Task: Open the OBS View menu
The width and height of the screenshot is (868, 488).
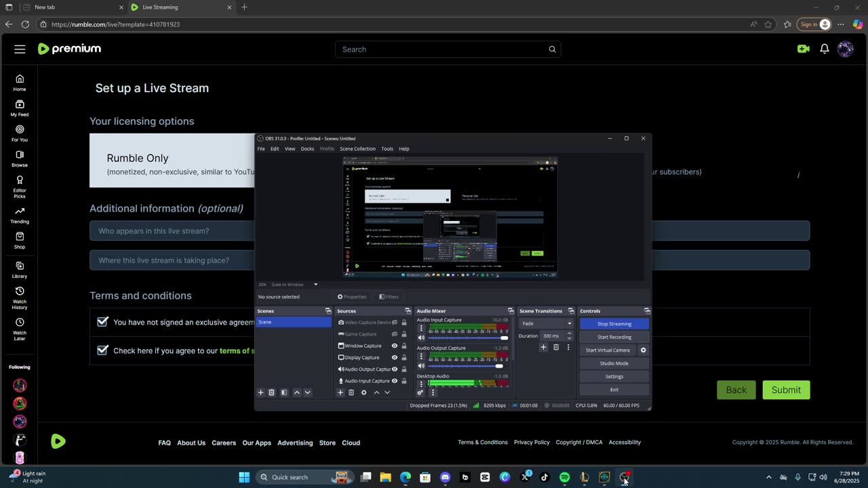Action: (290, 148)
